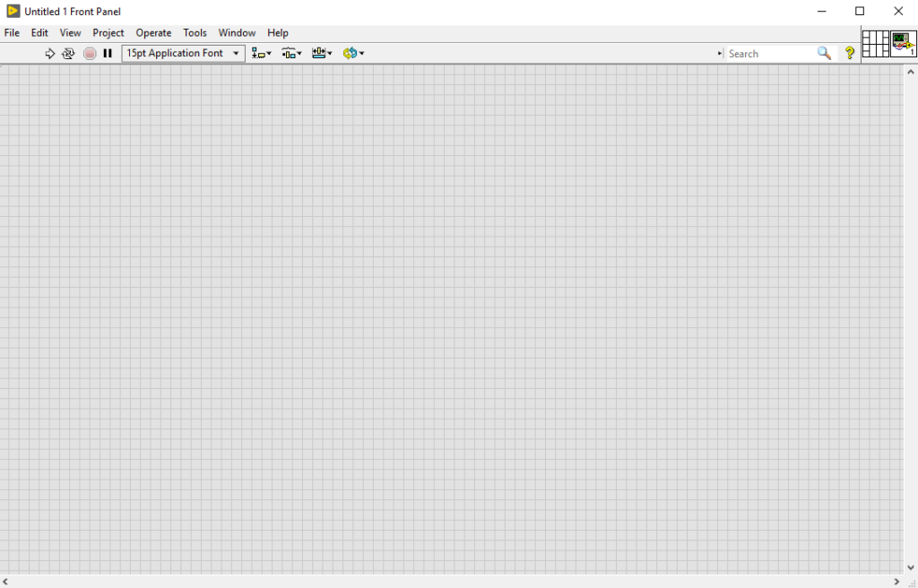This screenshot has height=588, width=918.
Task: Open the Reorder dropdown
Action: click(x=353, y=53)
